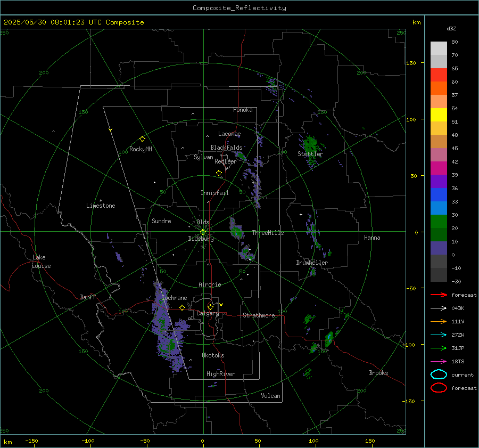This screenshot has height=448, width=479.
Task: Pick the bright yellow 51-54 dBZ swatch
Action: 439,115
